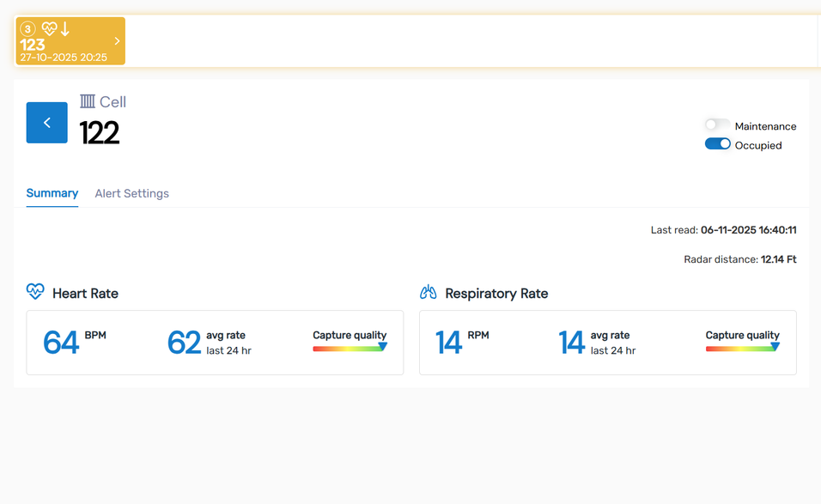821x504 pixels.
Task: Click the Heart Rate heart icon
Action: [x=35, y=291]
